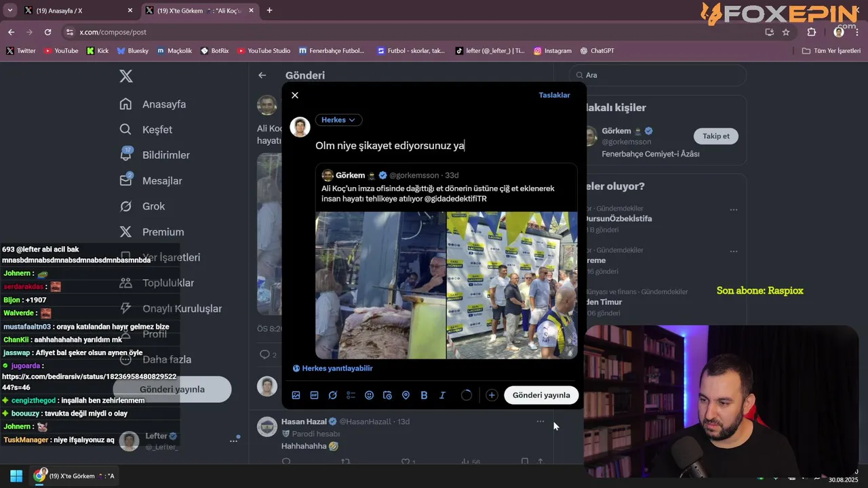The width and height of the screenshot is (868, 488).
Task: Open Görkem name in quoted post
Action: pyautogui.click(x=351, y=176)
